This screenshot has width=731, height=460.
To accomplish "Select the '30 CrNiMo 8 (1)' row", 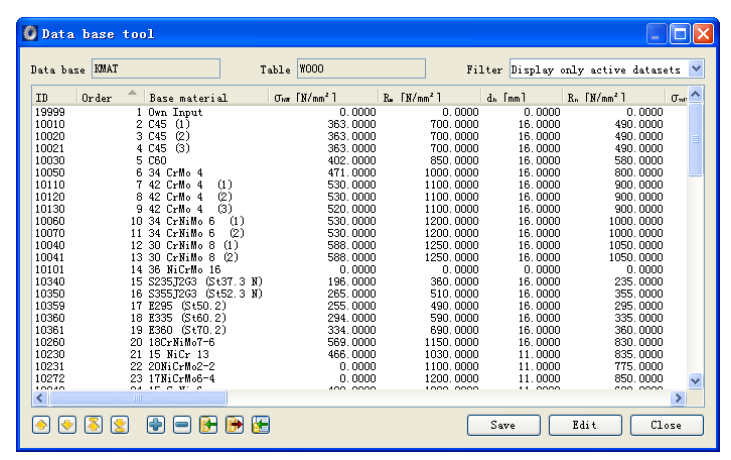I will coord(360,246).
